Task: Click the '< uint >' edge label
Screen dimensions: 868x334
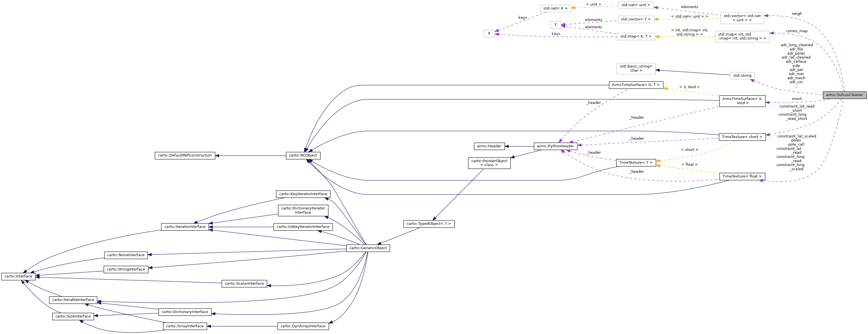Action: tap(594, 5)
